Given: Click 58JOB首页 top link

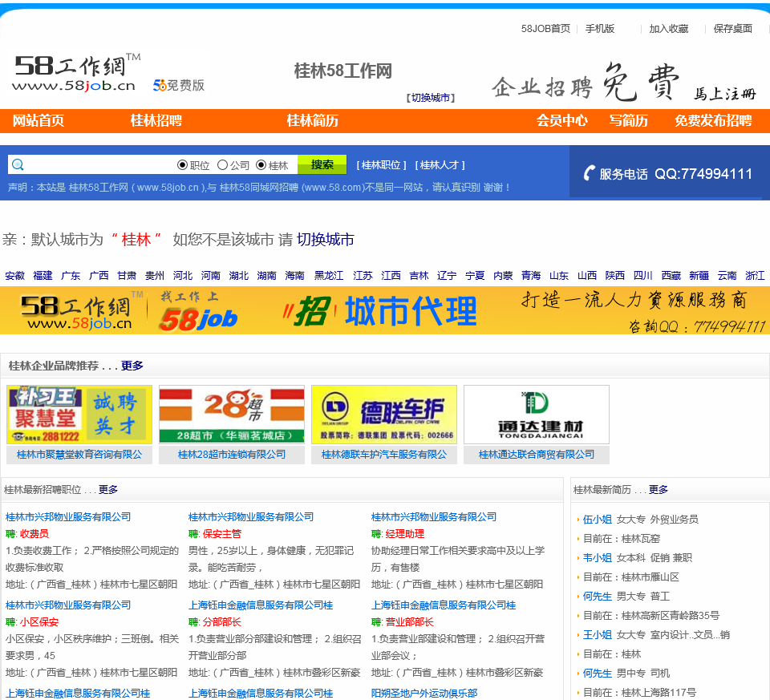Looking at the screenshot, I should [x=545, y=29].
